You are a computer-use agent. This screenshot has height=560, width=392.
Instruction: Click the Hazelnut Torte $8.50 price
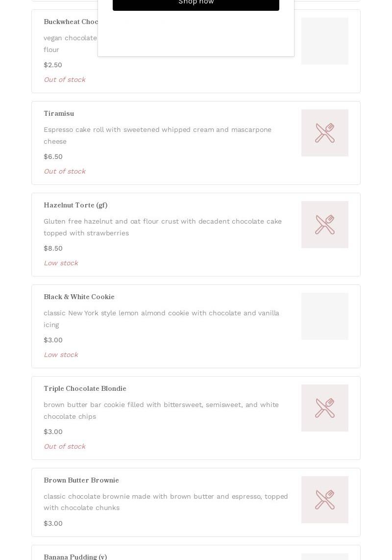[53, 248]
